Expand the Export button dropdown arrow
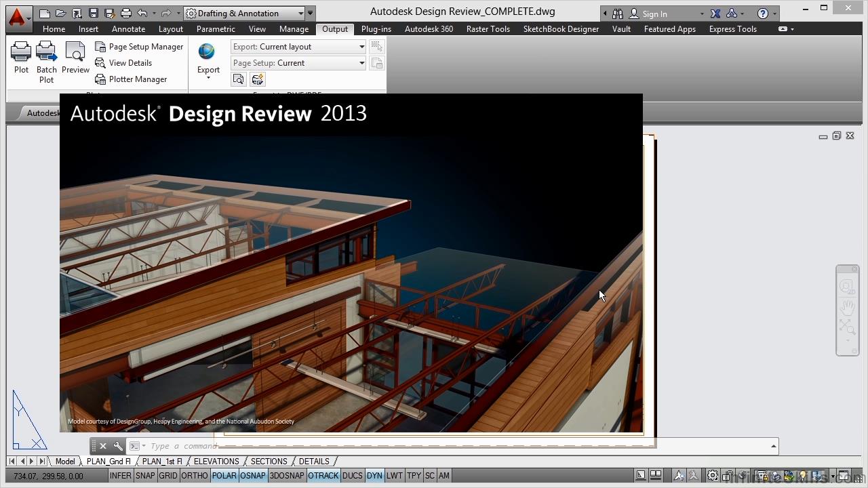This screenshot has height=488, width=868. 208,78
